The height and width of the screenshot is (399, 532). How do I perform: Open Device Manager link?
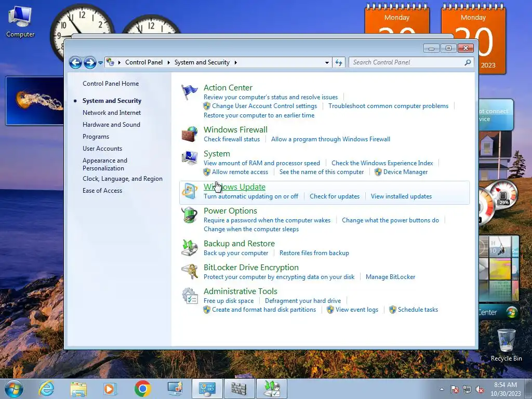pos(405,172)
